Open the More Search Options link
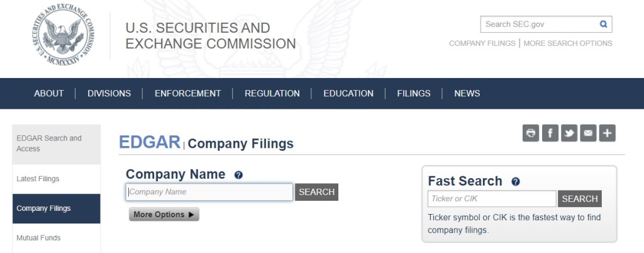Image resolution: width=644 pixels, height=253 pixels. pos(568,43)
